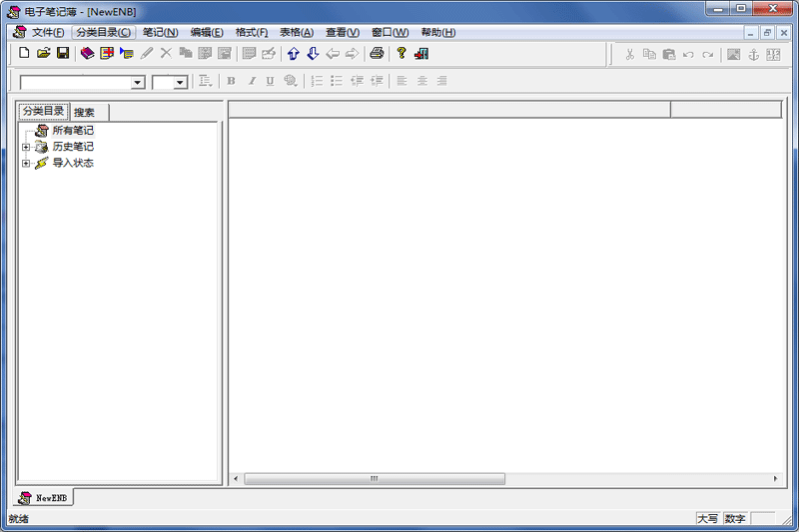Open the 查看(V) menu
799x532 pixels.
pyautogui.click(x=343, y=33)
